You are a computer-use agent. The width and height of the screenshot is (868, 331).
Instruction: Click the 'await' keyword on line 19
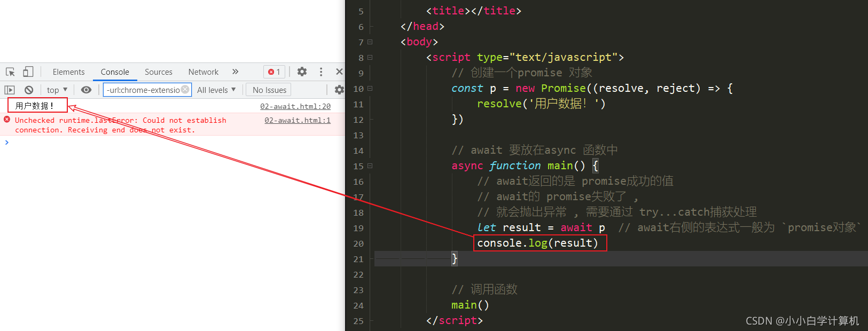click(576, 227)
